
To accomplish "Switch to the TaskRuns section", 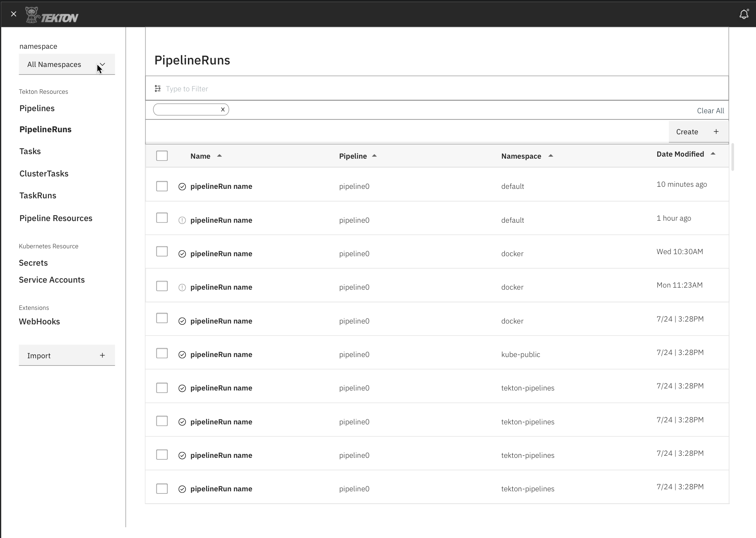I will pos(38,195).
